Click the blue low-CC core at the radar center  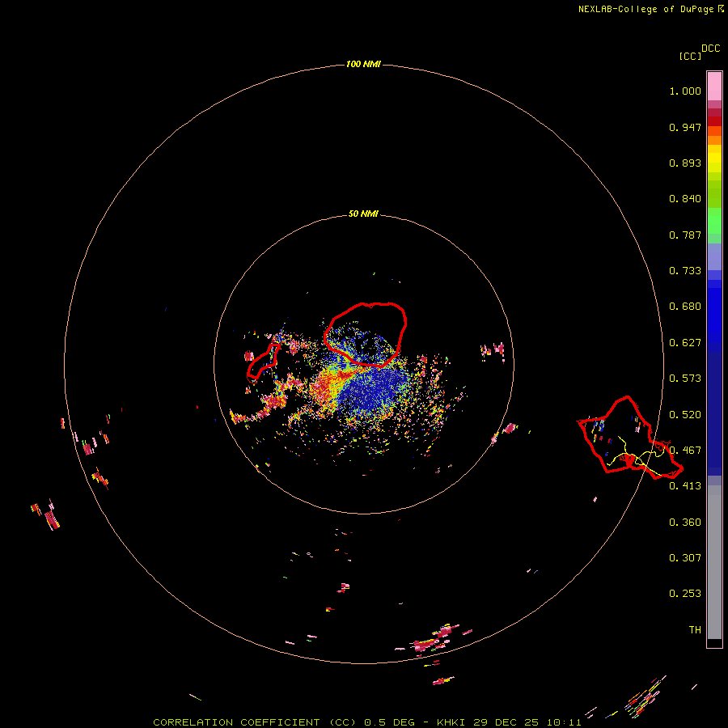click(x=371, y=390)
